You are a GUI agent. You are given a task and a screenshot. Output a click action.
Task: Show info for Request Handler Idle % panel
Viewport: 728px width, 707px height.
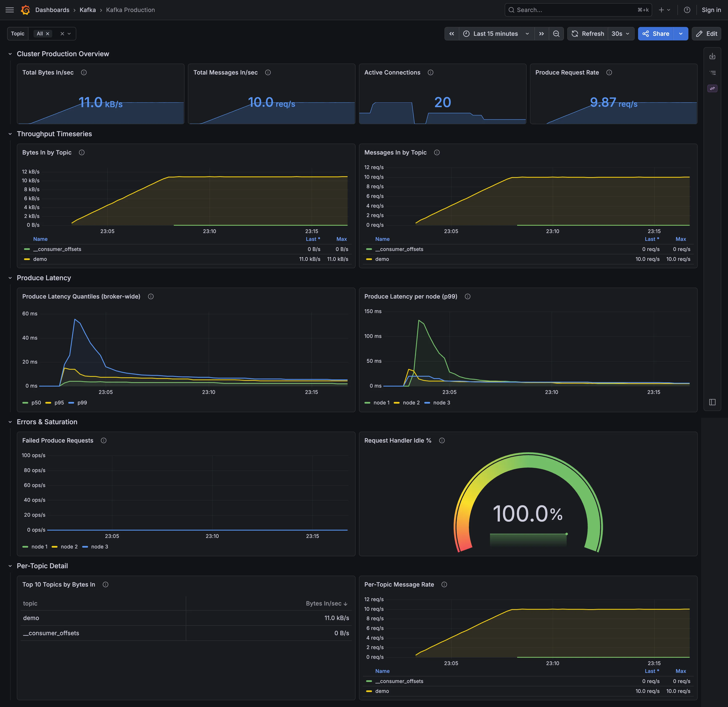[x=442, y=440]
